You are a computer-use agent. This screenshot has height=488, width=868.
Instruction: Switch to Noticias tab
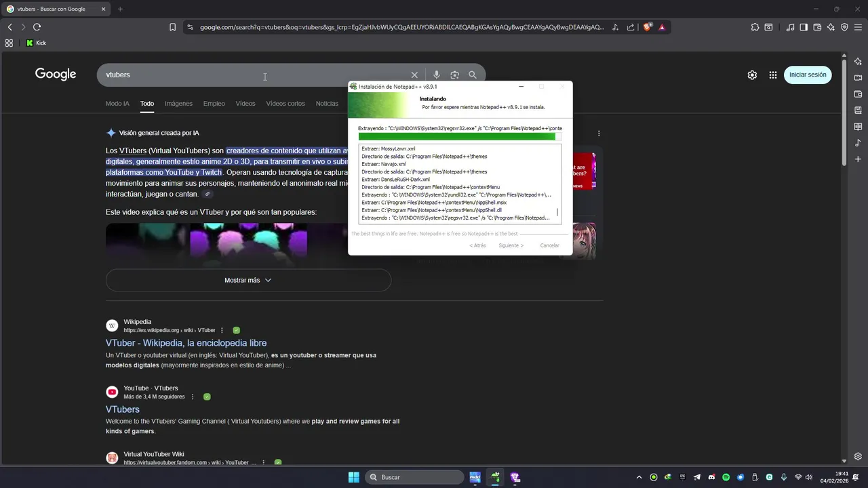click(x=327, y=104)
